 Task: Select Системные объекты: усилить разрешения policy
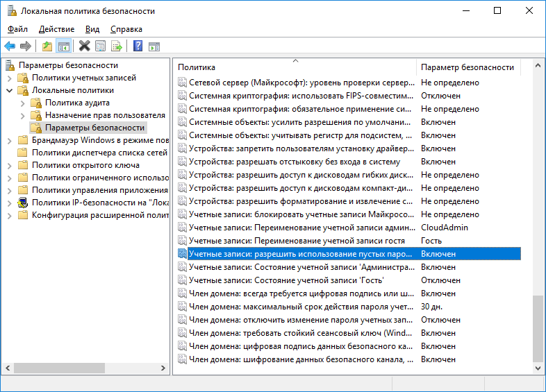tap(349, 122)
